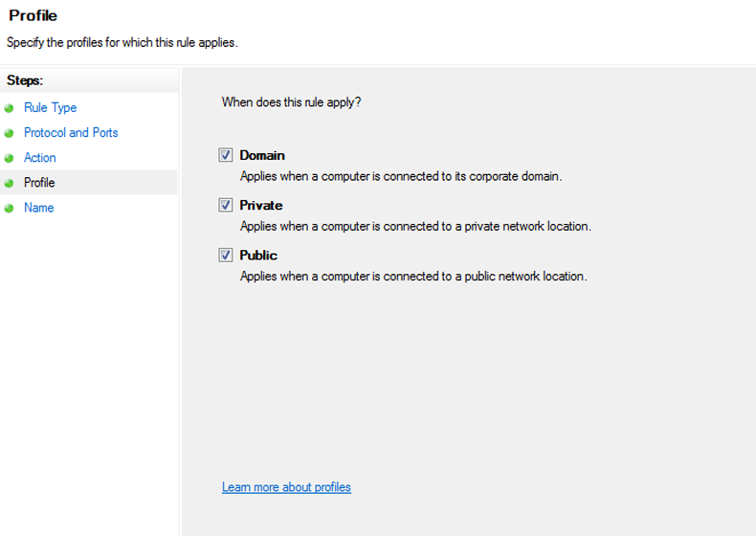
Task: Open the Protocol and Ports step
Action: pos(71,133)
